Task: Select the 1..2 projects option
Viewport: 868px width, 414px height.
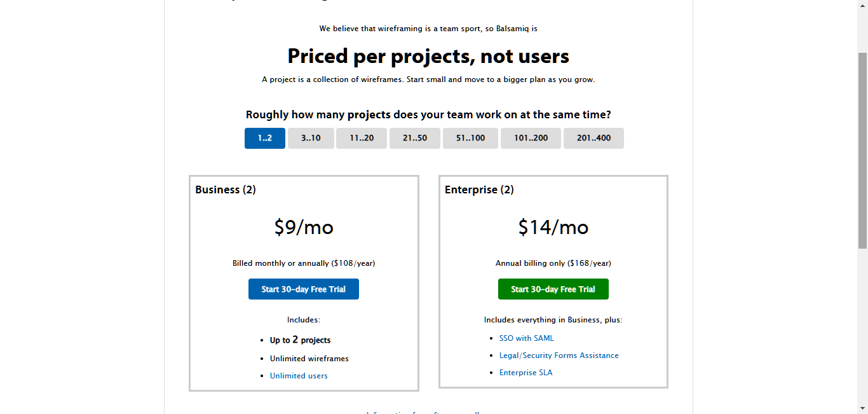Action: (265, 139)
